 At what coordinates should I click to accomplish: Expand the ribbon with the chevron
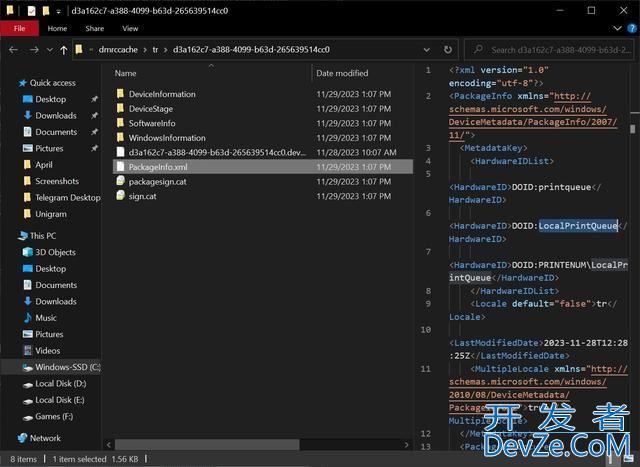[x=618, y=29]
